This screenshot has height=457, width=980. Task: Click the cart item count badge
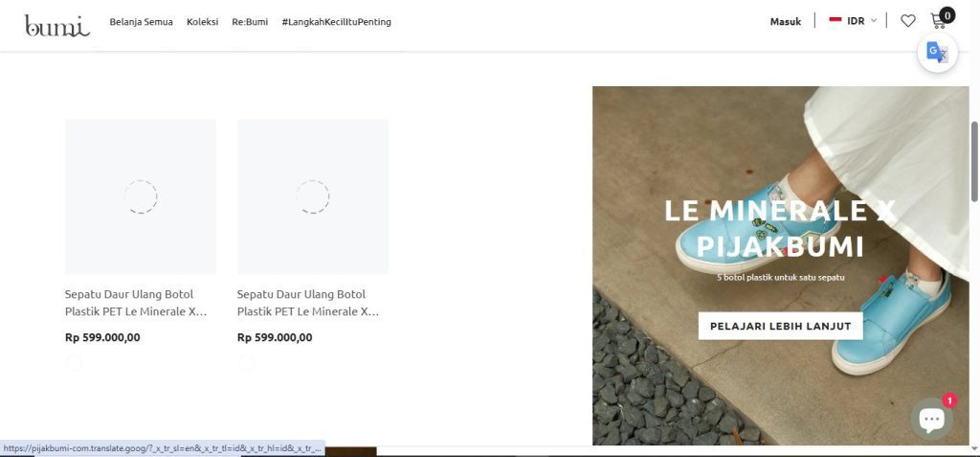point(947,15)
